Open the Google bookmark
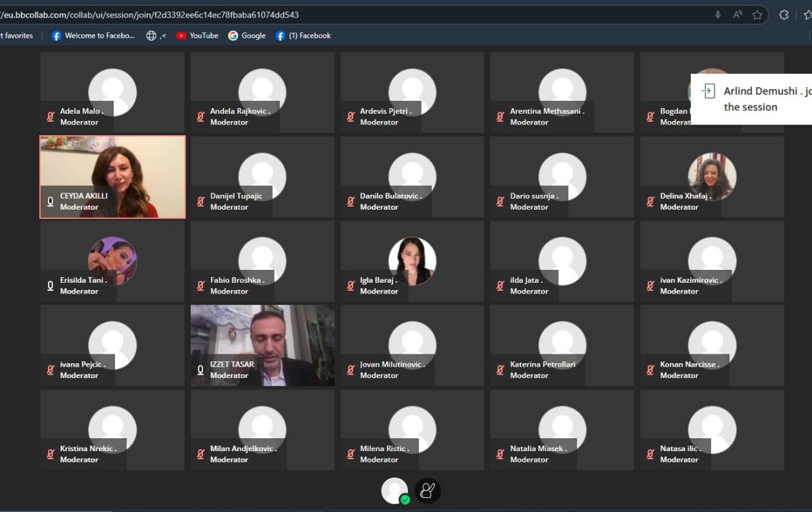Image resolution: width=812 pixels, height=512 pixels. click(x=247, y=36)
